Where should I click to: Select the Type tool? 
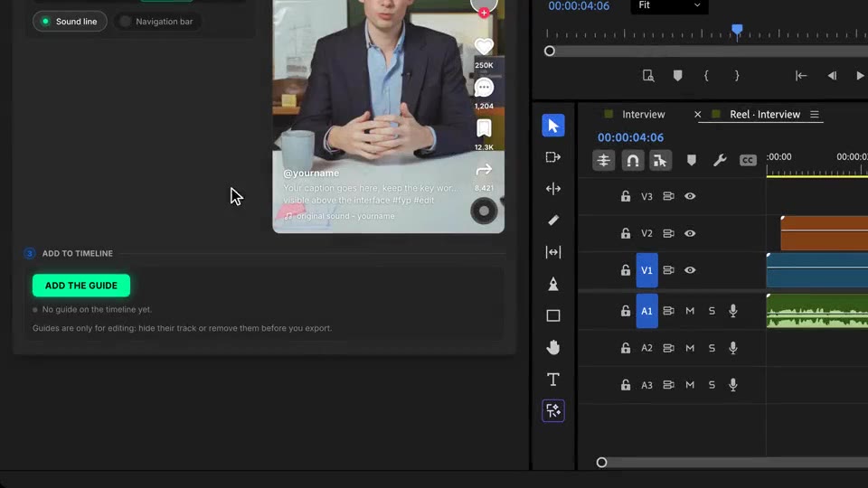[553, 379]
